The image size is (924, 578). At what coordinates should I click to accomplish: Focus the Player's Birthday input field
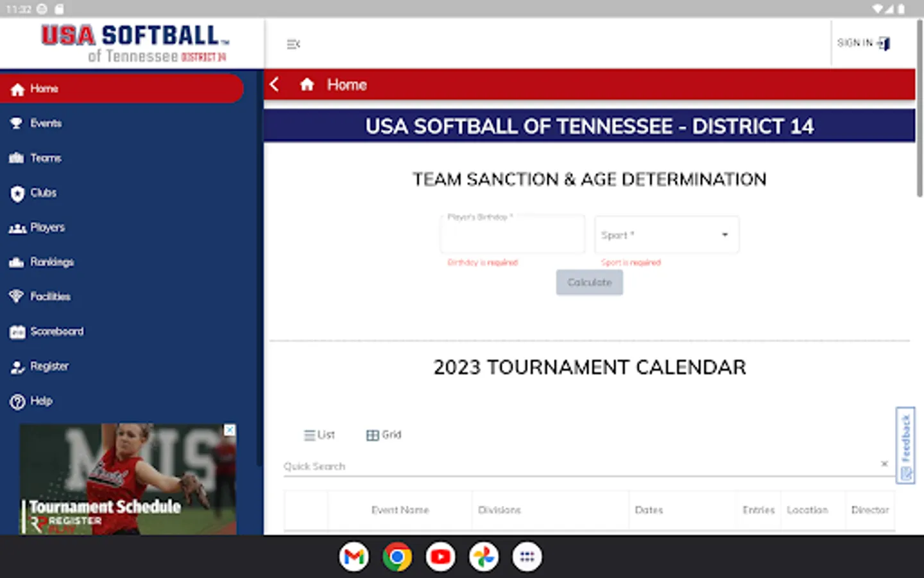click(513, 234)
